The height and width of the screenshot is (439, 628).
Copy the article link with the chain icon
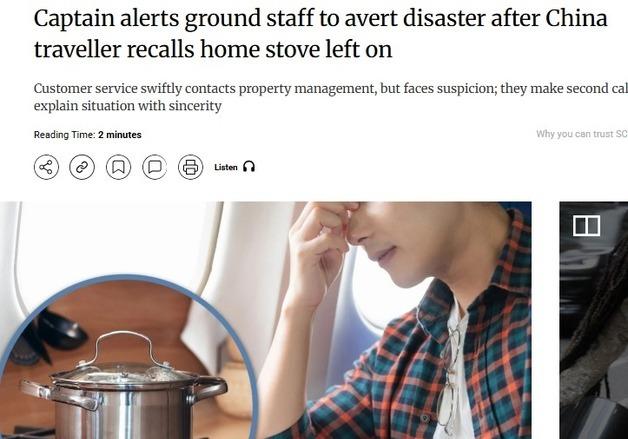[x=82, y=167]
